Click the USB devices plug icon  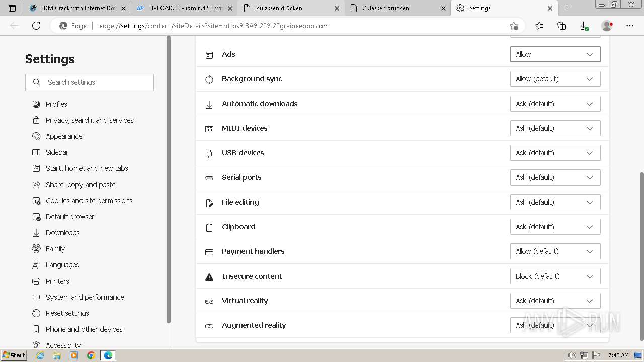coord(209,153)
